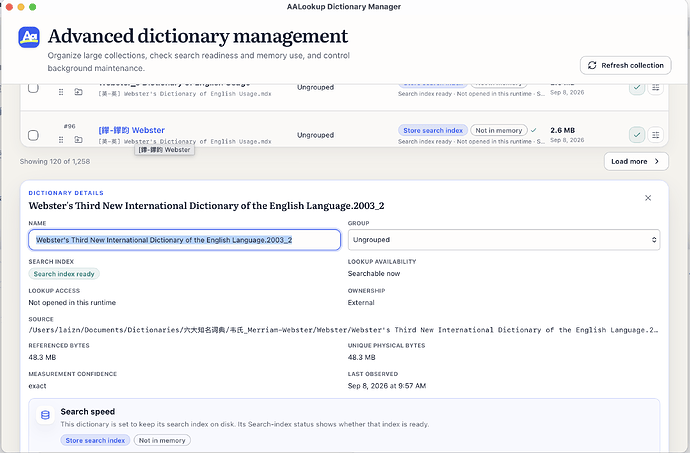Click the Sep 8, 2026 date in row #96
The image size is (690, 453).
[567, 140]
